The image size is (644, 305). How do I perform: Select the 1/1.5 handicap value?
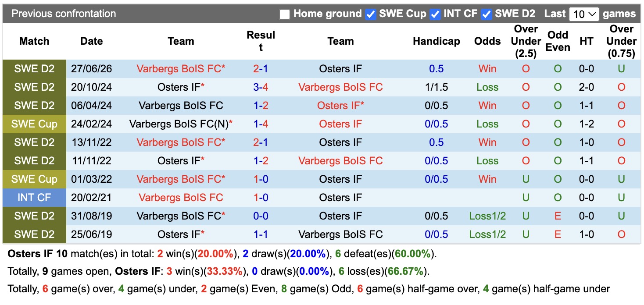(x=436, y=87)
